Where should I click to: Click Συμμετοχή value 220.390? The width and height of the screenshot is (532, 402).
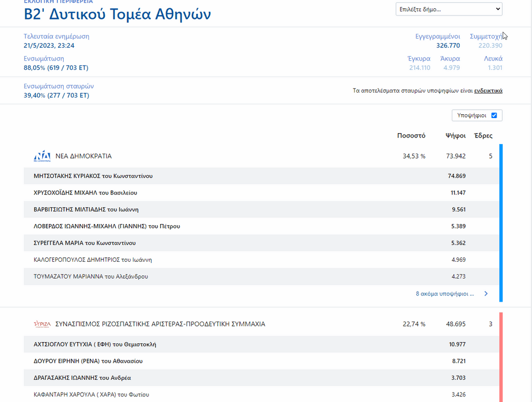(490, 45)
